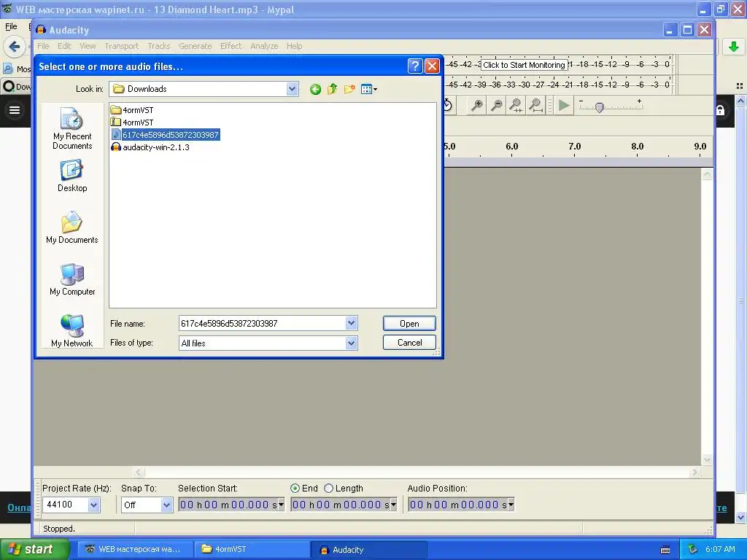Open Selection Start time format dropdown
Screen dimensions: 747x560
click(281, 505)
